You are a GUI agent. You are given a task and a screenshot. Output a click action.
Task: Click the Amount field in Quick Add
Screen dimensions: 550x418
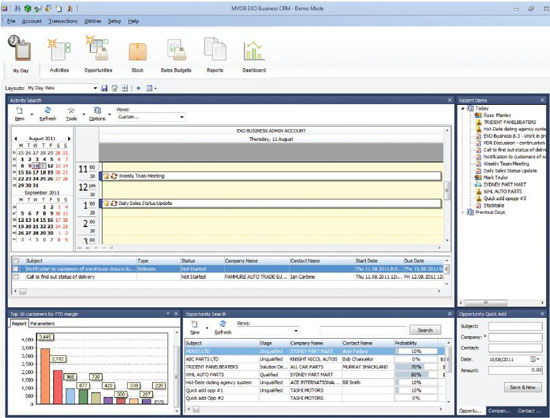(515, 370)
